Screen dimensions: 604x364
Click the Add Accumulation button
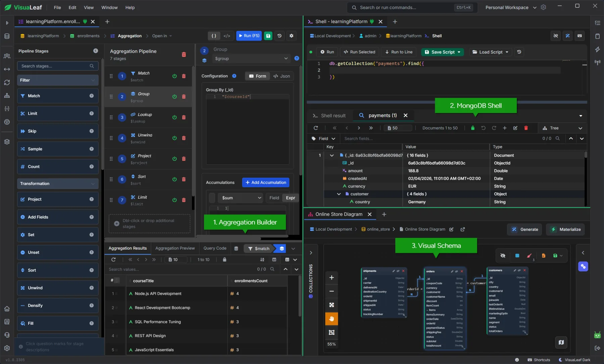[x=266, y=183]
